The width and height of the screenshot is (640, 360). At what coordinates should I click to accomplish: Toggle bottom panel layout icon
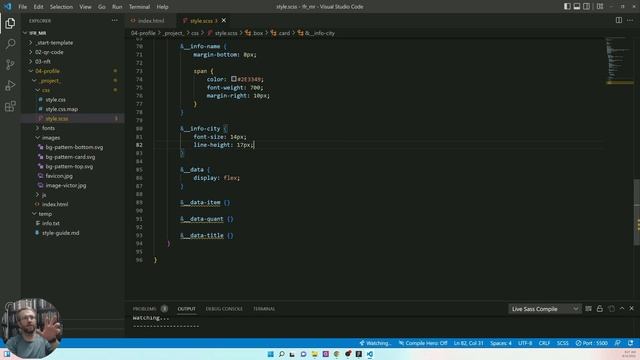pos(577,7)
